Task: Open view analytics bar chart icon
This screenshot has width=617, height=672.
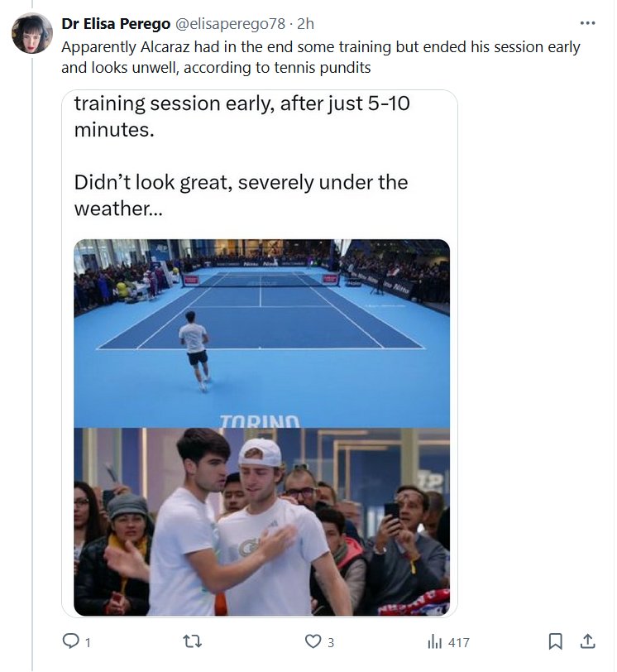Action: tap(434, 641)
